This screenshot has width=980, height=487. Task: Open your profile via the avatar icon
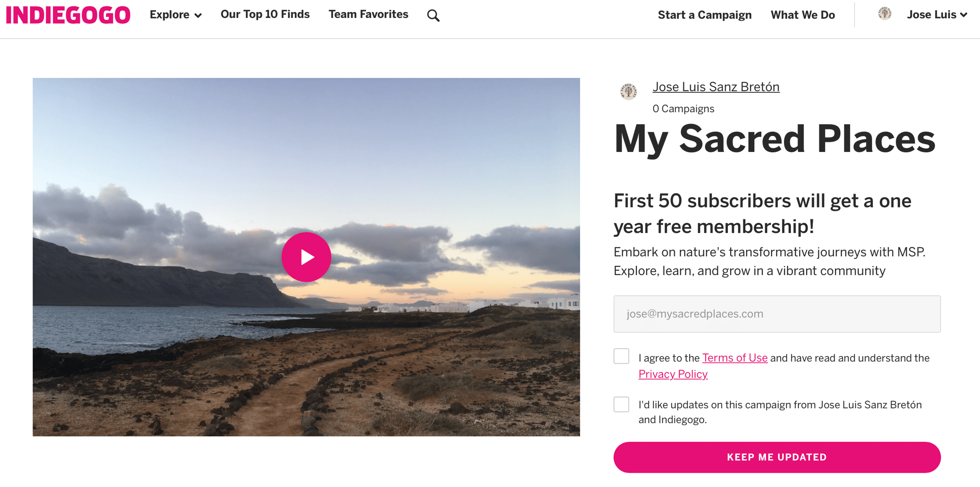click(x=885, y=13)
